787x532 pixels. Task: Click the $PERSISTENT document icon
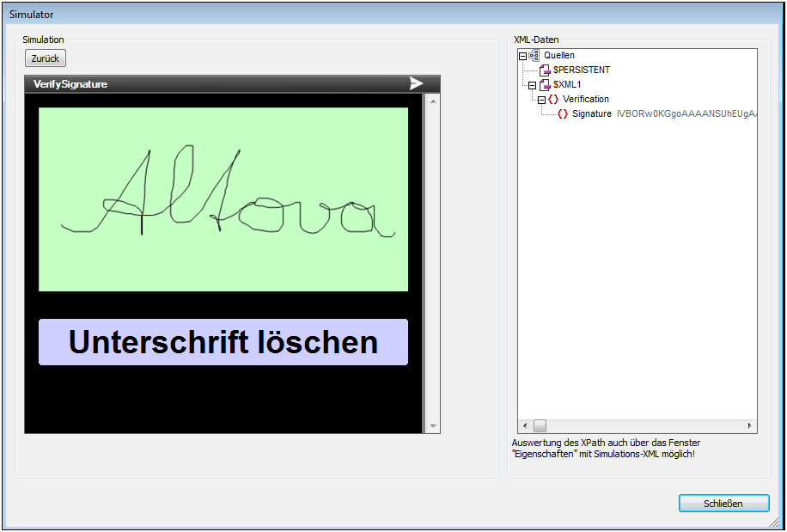point(545,70)
